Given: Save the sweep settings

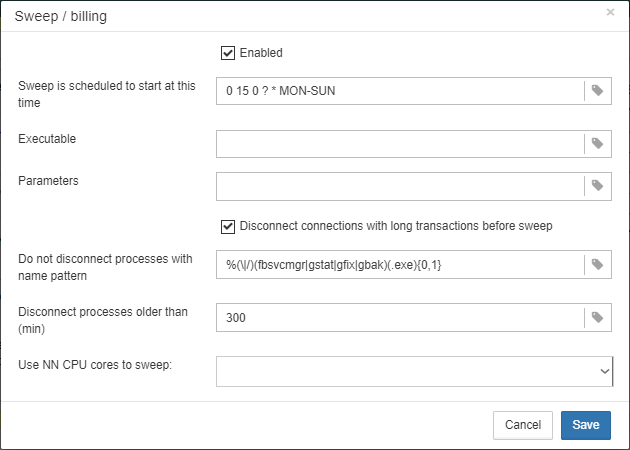Looking at the screenshot, I should 586,425.
